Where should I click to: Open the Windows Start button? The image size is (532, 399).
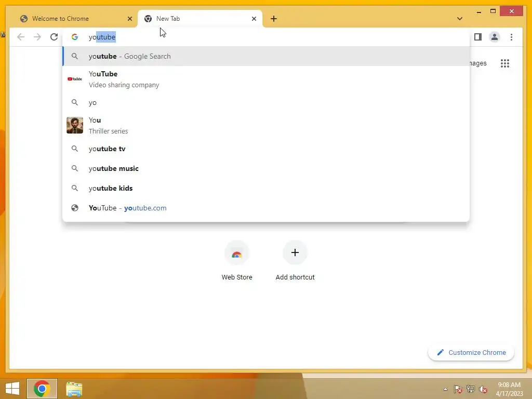click(x=12, y=389)
